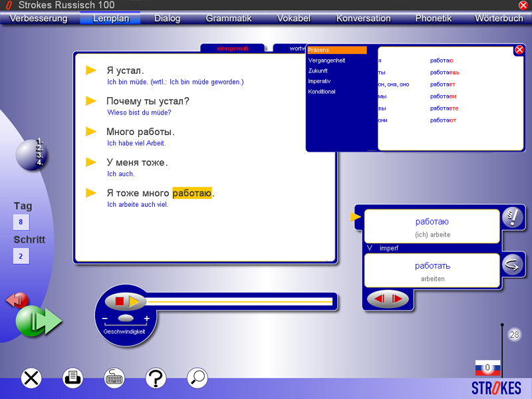The image size is (532, 399).
Task: Click the conjugated form работают
Action: (443, 120)
